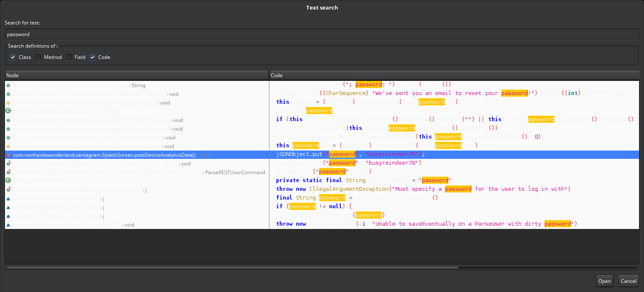The height and width of the screenshot is (292, 644).
Task: Click the green class icon beside santagram.SignUp
Action: point(8,111)
